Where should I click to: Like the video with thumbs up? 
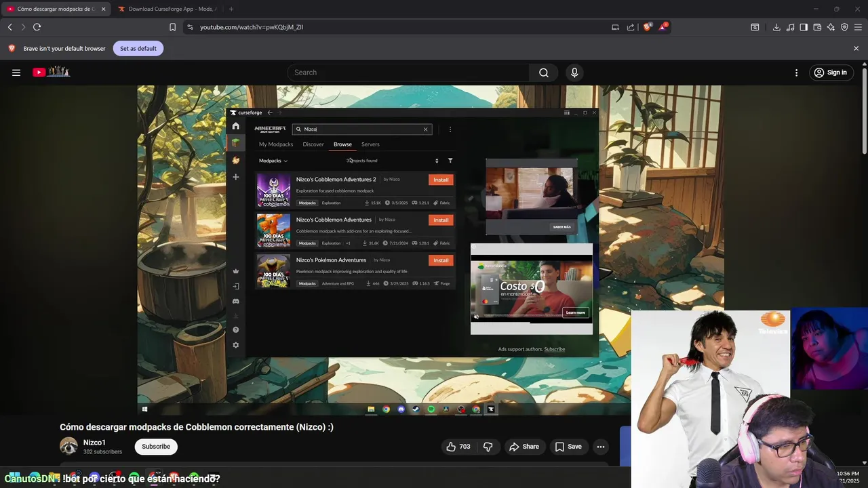coord(458,447)
